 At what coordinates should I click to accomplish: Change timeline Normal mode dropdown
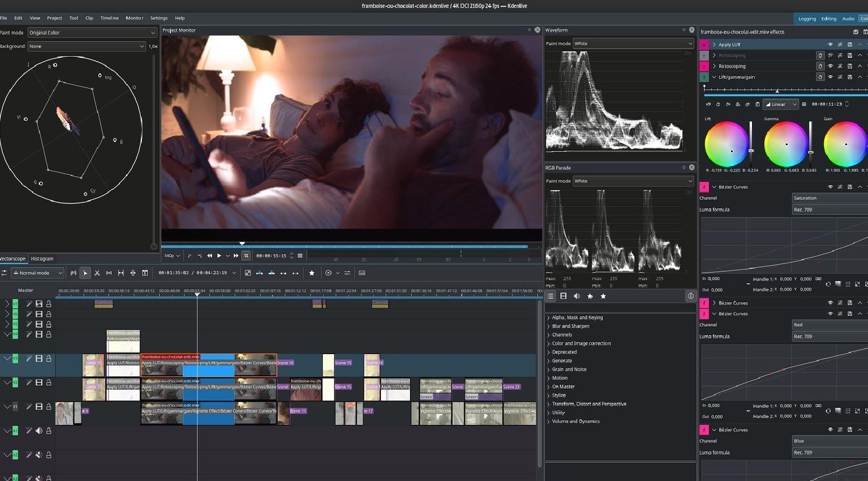point(38,273)
